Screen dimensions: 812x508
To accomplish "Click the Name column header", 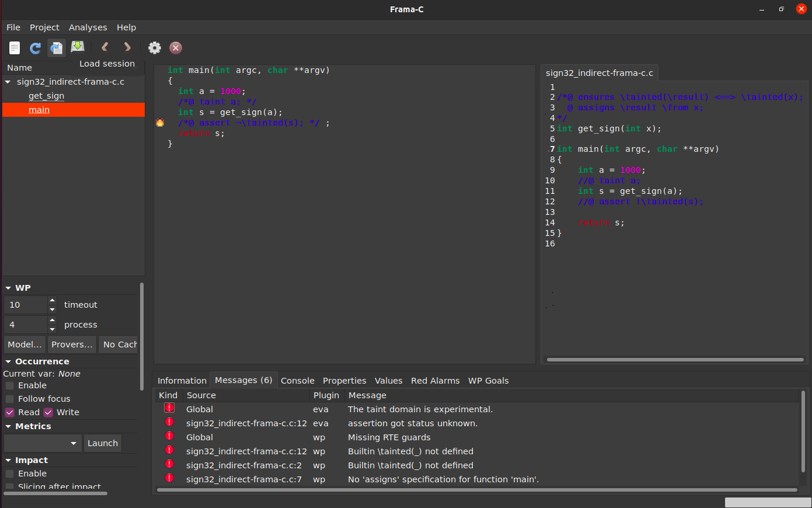I will click(19, 68).
